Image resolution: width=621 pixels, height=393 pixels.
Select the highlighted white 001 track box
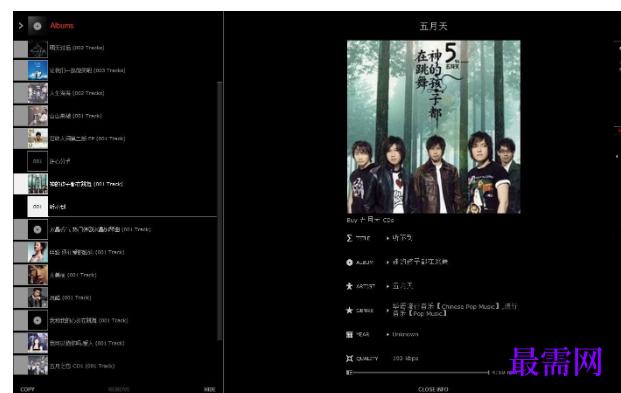[x=37, y=206]
